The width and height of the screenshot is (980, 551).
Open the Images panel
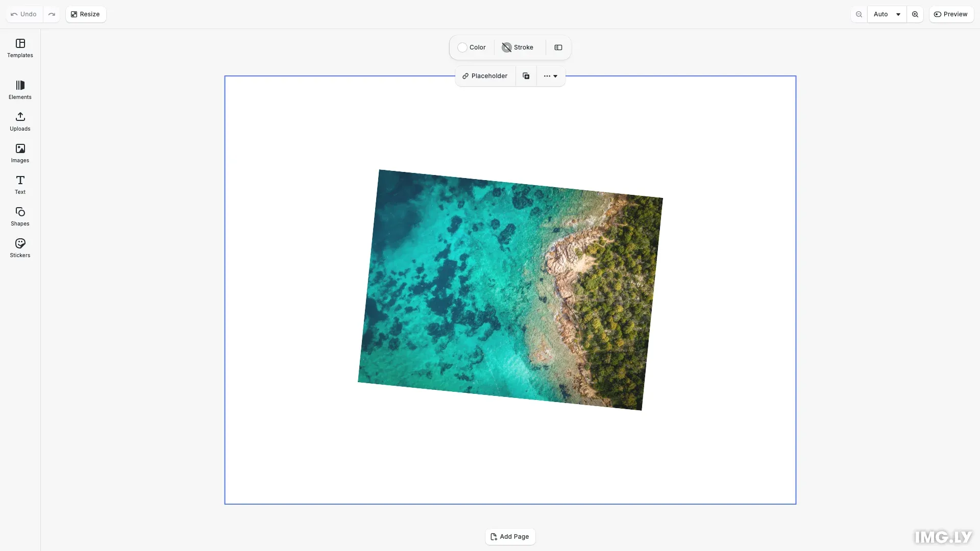click(x=20, y=153)
